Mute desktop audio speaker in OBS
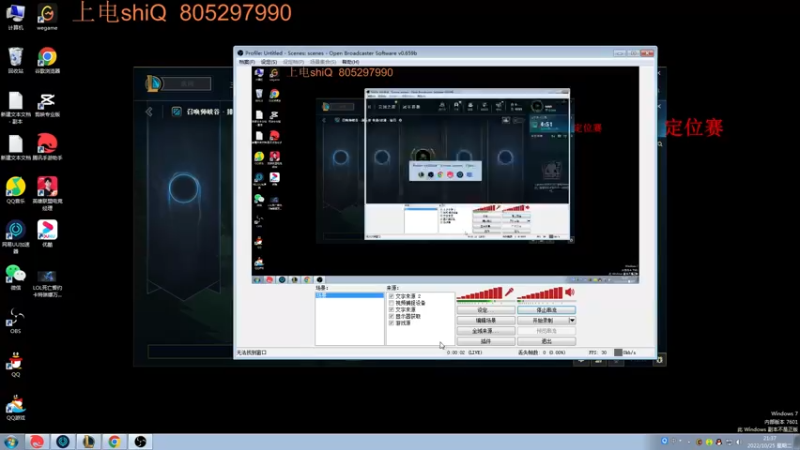The height and width of the screenshot is (450, 800). click(x=569, y=292)
